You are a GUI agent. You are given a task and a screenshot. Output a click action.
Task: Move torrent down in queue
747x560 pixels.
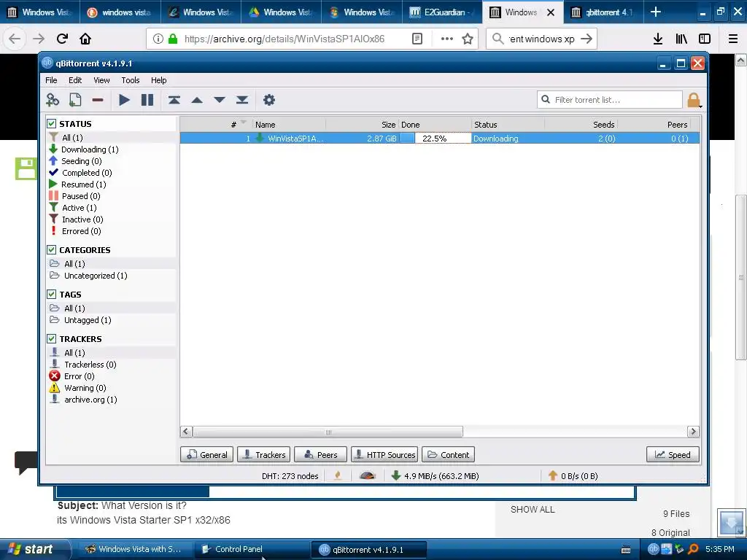220,100
